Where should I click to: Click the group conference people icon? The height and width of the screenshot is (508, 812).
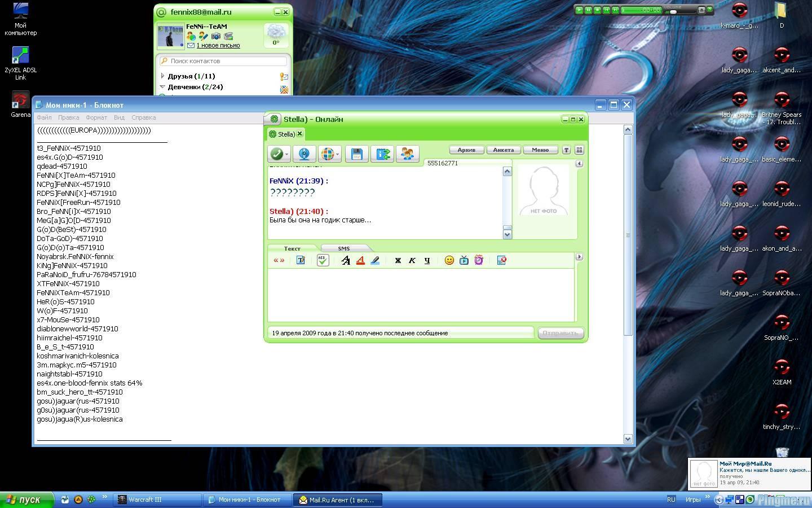(x=407, y=154)
